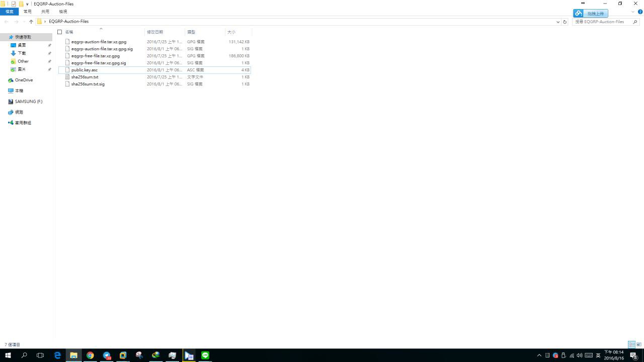Image resolution: width=644 pixels, height=362 pixels.
Task: Open 桌面 in the navigation pane
Action: click(x=22, y=45)
